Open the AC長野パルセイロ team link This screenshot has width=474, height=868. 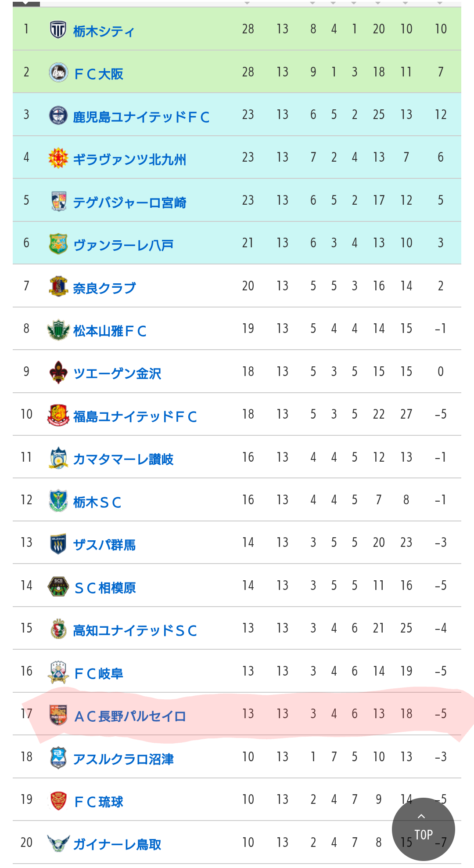pyautogui.click(x=130, y=716)
